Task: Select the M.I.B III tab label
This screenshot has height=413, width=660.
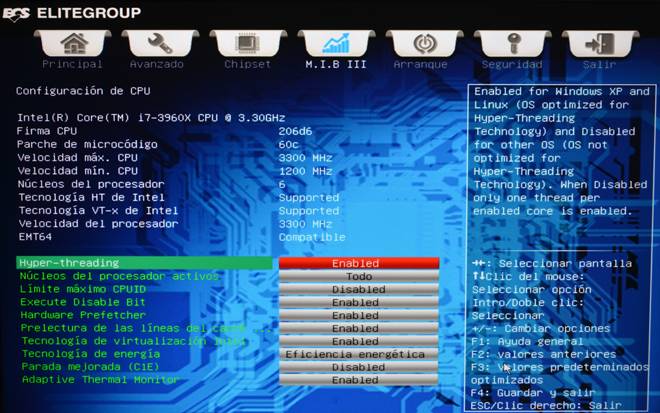Action: point(336,64)
